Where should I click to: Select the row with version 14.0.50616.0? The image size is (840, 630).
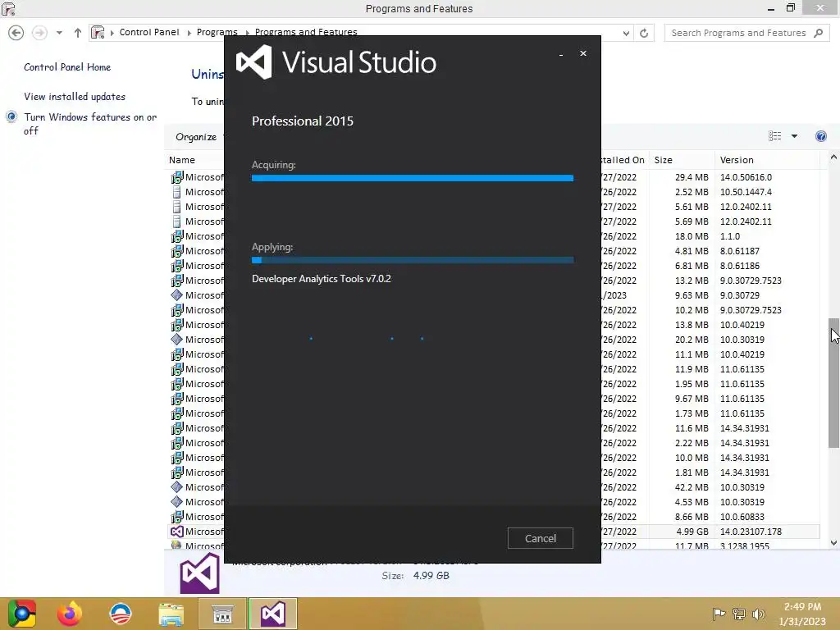coord(493,177)
